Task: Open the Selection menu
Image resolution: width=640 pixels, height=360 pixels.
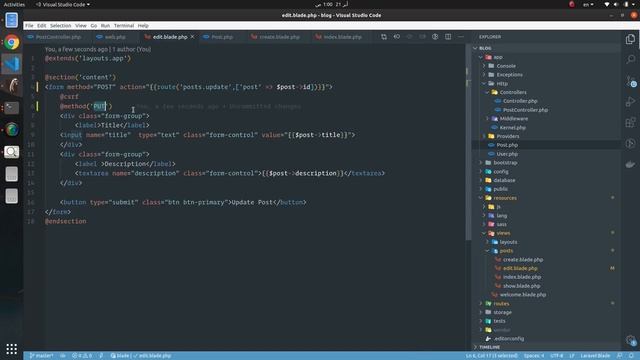Action: click(60, 25)
